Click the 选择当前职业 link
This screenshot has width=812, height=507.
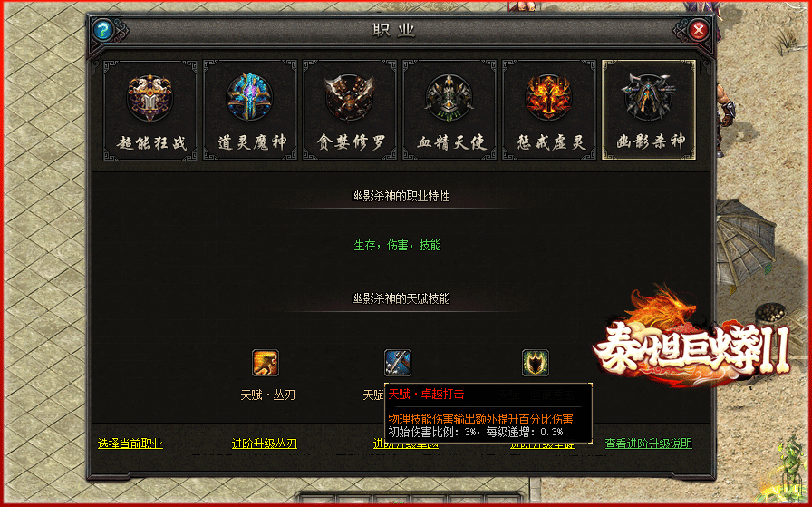(130, 444)
